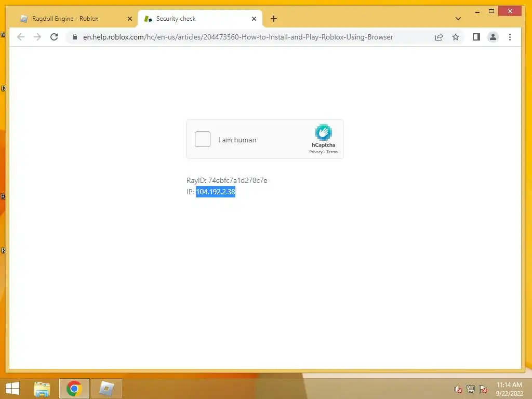
Task: Close the Security check tab
Action: tap(254, 19)
